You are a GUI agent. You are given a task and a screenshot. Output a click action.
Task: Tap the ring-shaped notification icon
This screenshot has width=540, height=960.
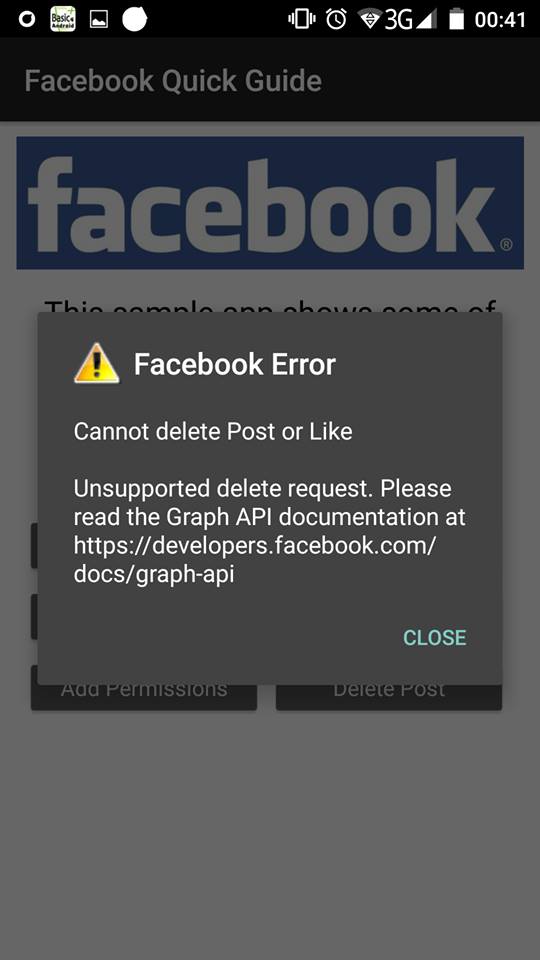(x=27, y=20)
